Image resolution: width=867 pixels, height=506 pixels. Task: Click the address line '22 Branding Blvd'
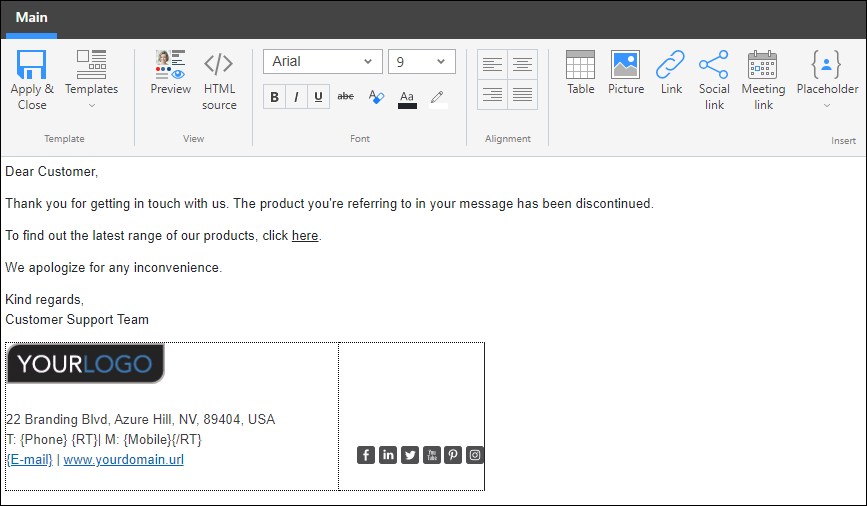pyautogui.click(x=140, y=419)
